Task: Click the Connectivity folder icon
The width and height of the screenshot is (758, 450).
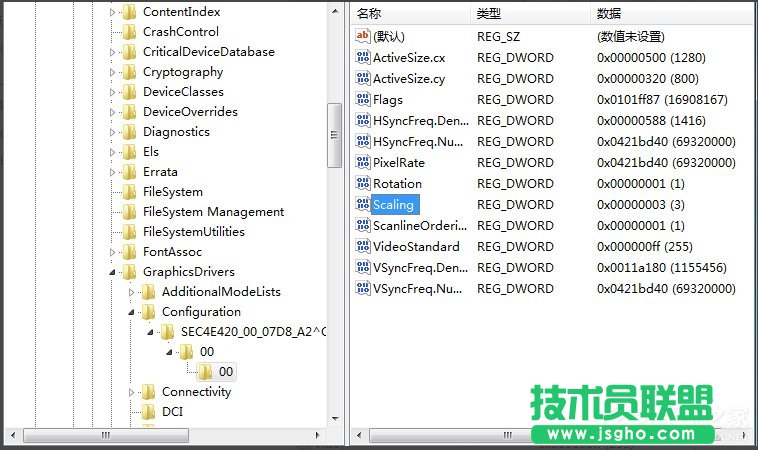Action: pos(148,392)
